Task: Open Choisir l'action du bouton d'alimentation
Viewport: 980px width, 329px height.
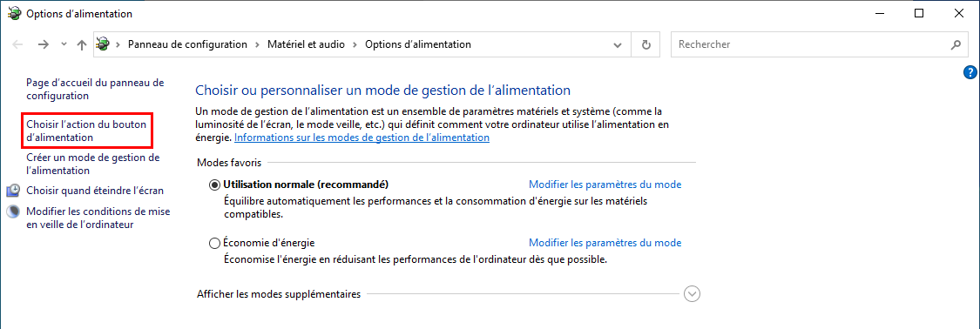Action: 86,131
